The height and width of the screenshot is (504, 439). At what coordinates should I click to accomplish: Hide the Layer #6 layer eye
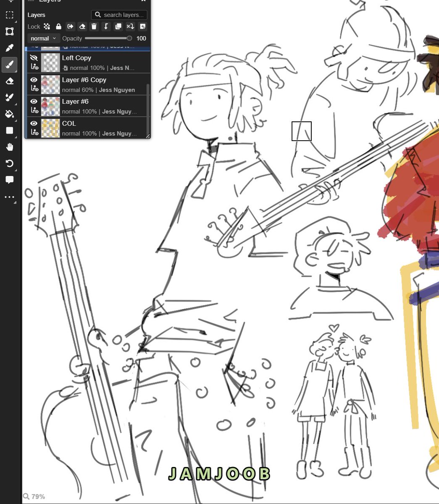[x=34, y=102]
